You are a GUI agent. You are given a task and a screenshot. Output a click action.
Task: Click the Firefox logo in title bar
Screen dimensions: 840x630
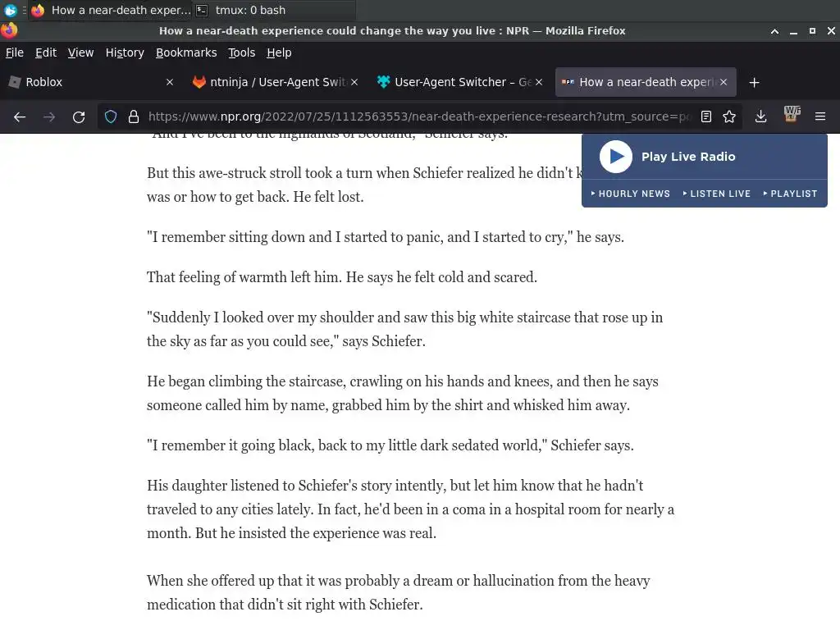coord(9,30)
